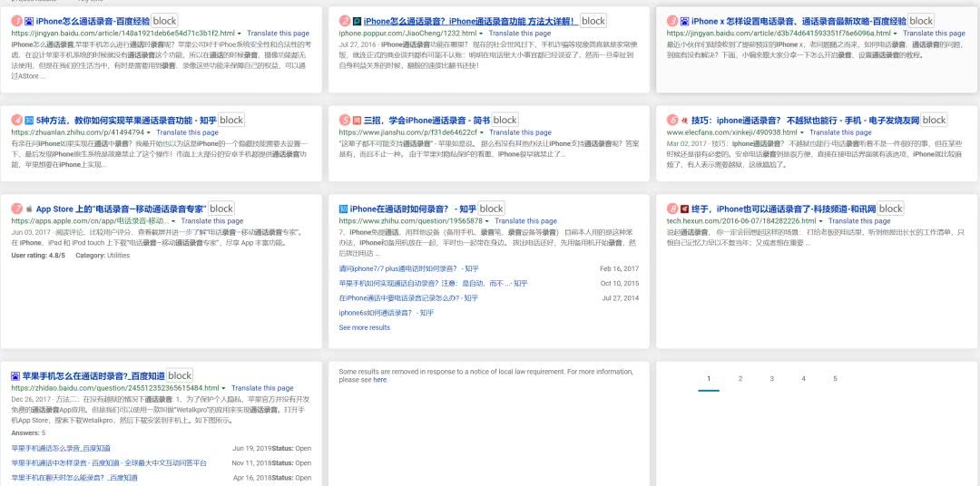This screenshot has width=980, height=486.
Task: Click the Baidu Zhidao favicon on the '苹果手机' result
Action: 16,375
